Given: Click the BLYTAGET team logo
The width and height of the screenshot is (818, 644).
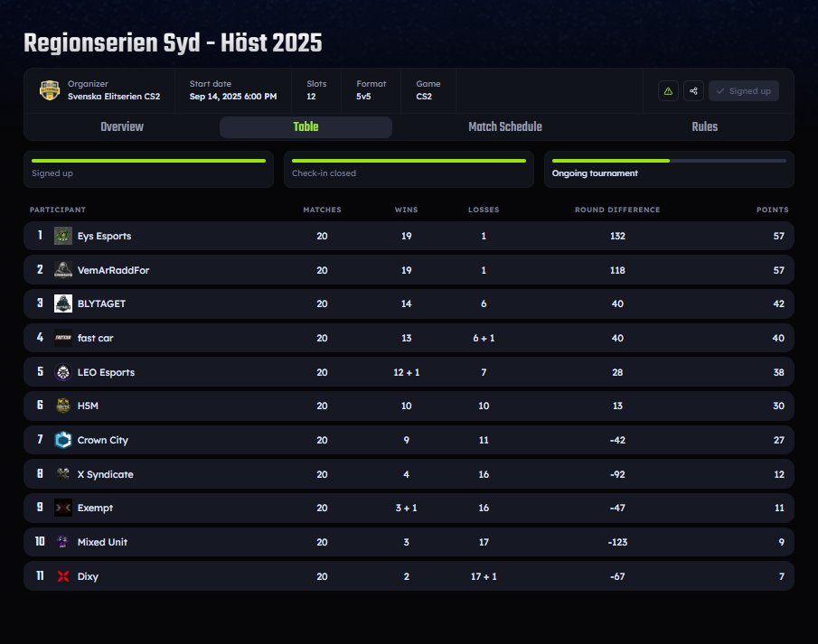Looking at the screenshot, I should pos(63,303).
